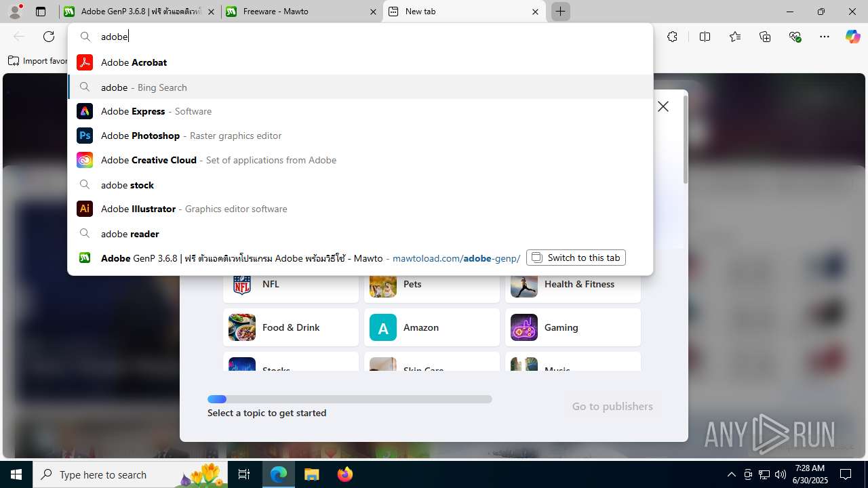Choose the Adobe Acrobat suggestion
The image size is (868, 488).
360,62
